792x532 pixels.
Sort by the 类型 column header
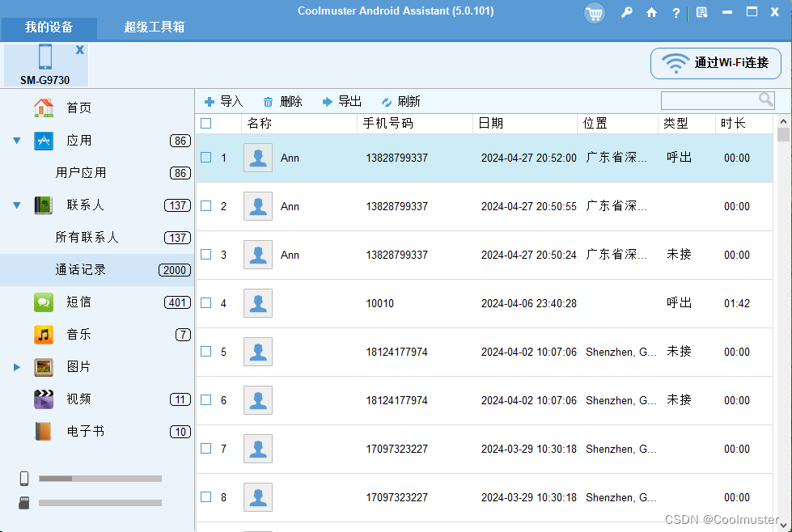(687, 123)
